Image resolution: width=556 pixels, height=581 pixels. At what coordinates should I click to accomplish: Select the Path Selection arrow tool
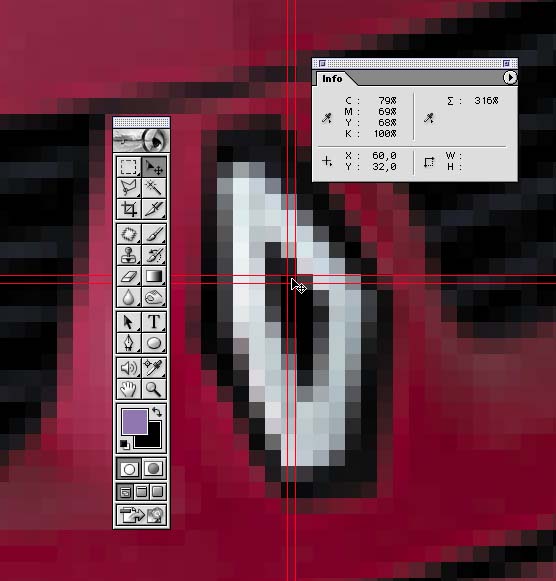(x=129, y=322)
